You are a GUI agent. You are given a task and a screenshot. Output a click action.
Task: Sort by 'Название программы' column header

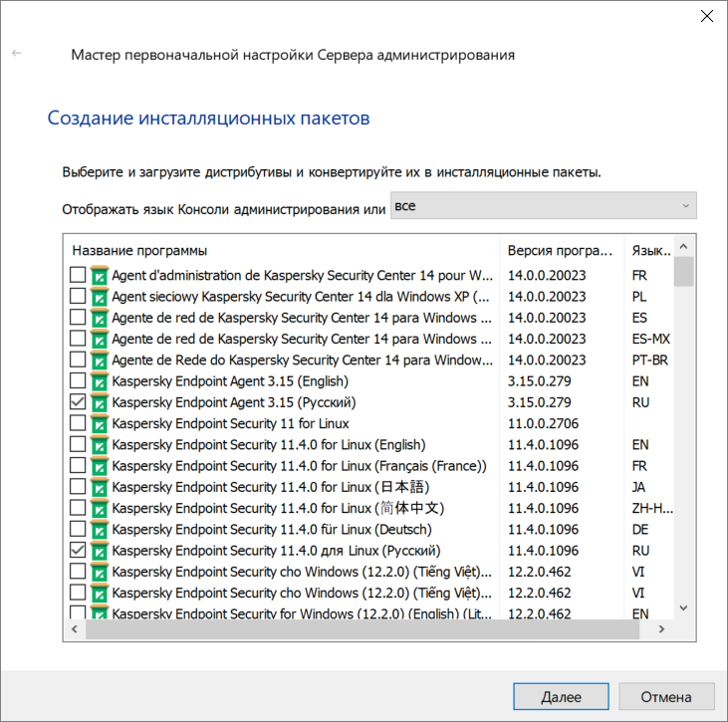[282, 251]
